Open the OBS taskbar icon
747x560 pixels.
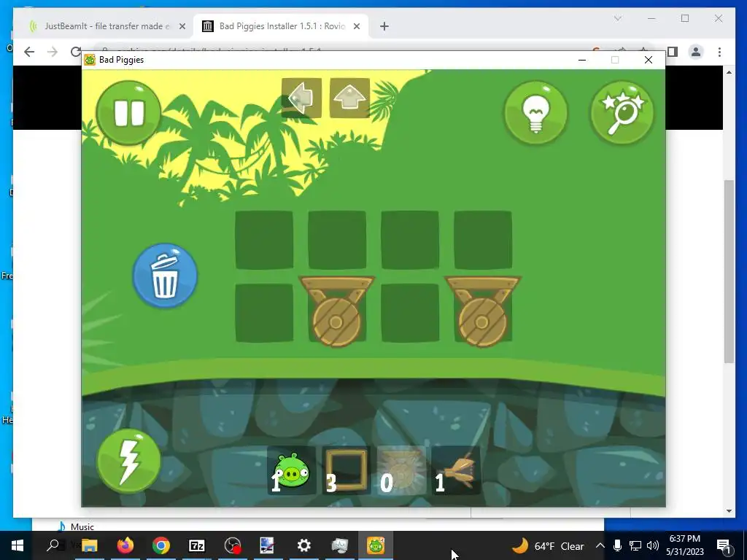click(233, 545)
